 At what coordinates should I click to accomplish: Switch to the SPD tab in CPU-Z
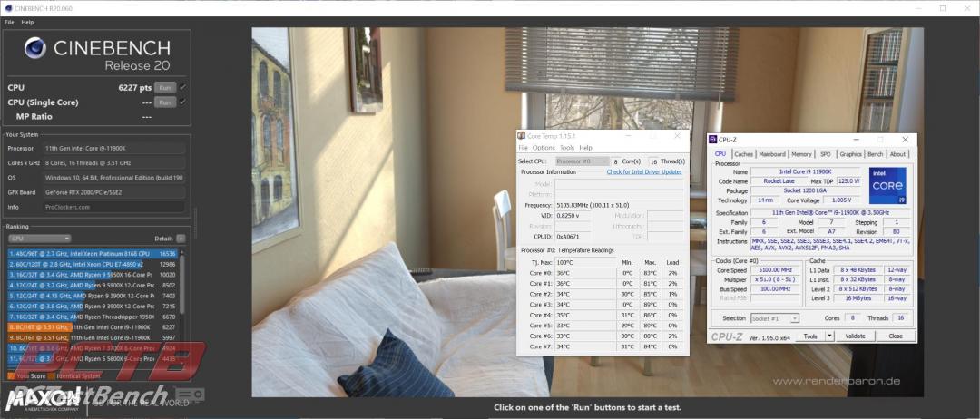click(826, 154)
